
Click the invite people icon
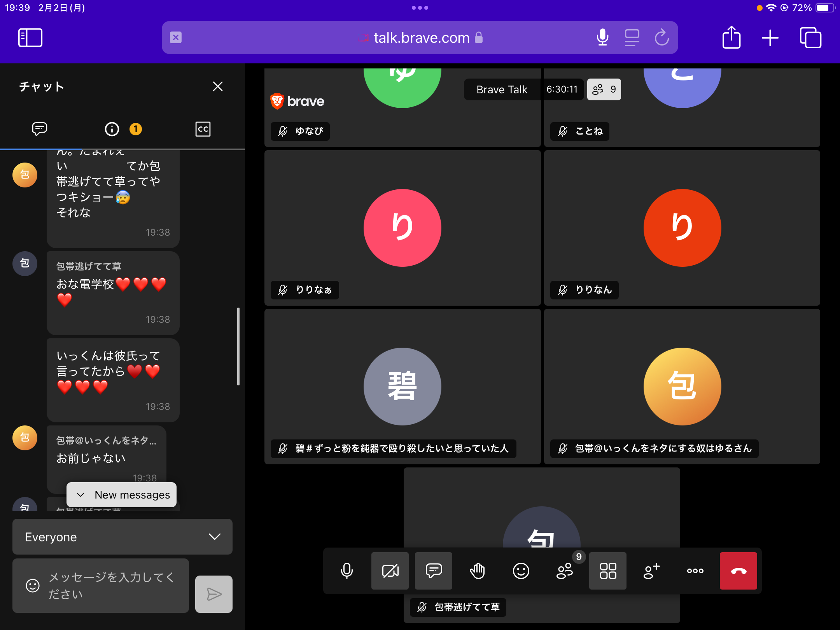click(x=651, y=570)
